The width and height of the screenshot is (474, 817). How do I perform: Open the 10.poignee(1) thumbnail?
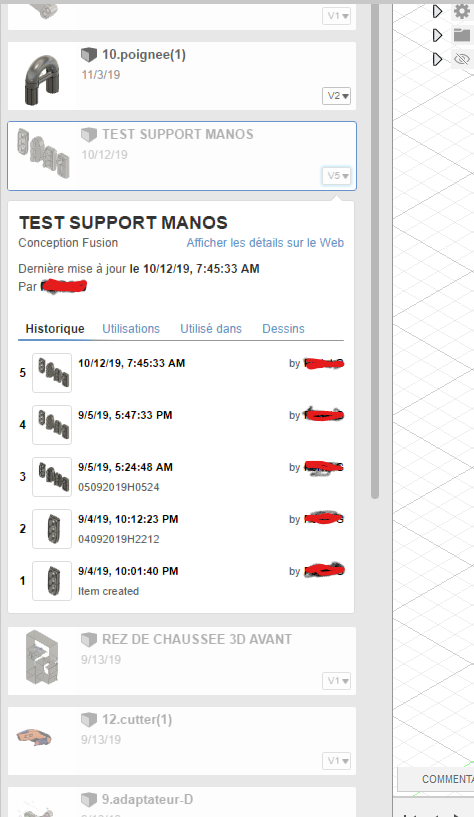[x=42, y=78]
